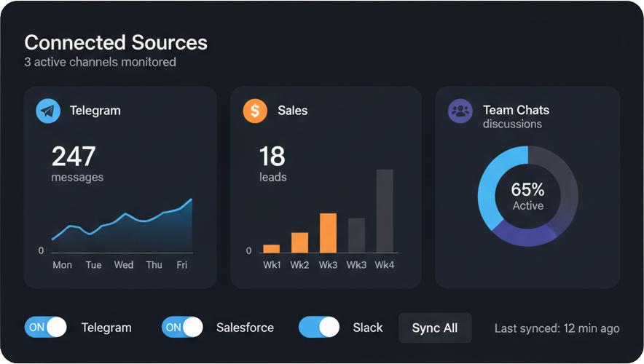This screenshot has width=644, height=364.
Task: Click the purple Team Chats people icon
Action: pos(460,111)
